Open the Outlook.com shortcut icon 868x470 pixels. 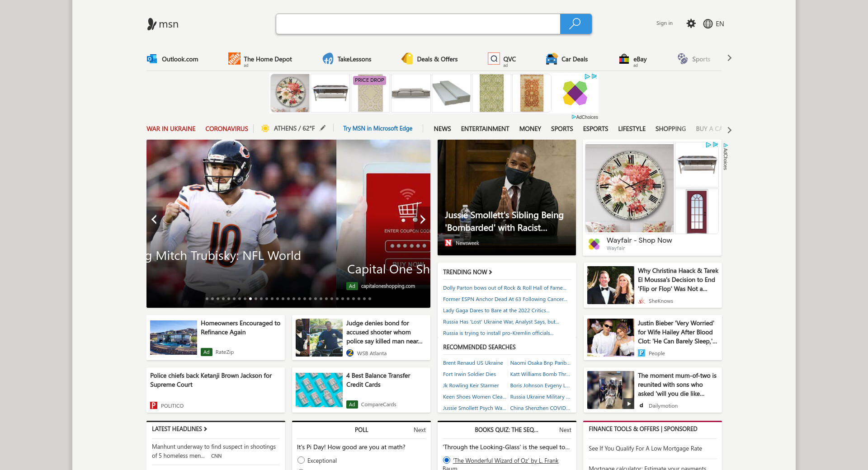pos(152,59)
